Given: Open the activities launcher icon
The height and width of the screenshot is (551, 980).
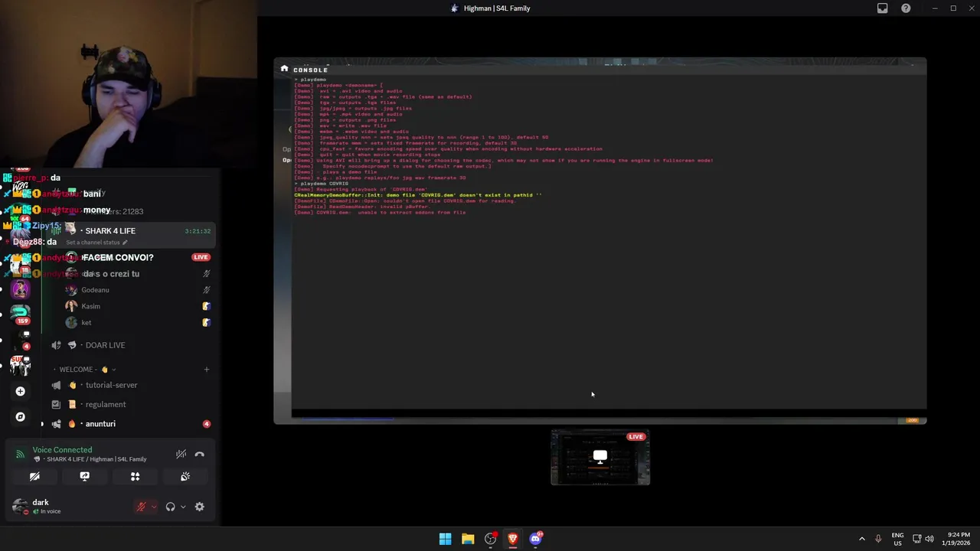Looking at the screenshot, I should coord(135,476).
